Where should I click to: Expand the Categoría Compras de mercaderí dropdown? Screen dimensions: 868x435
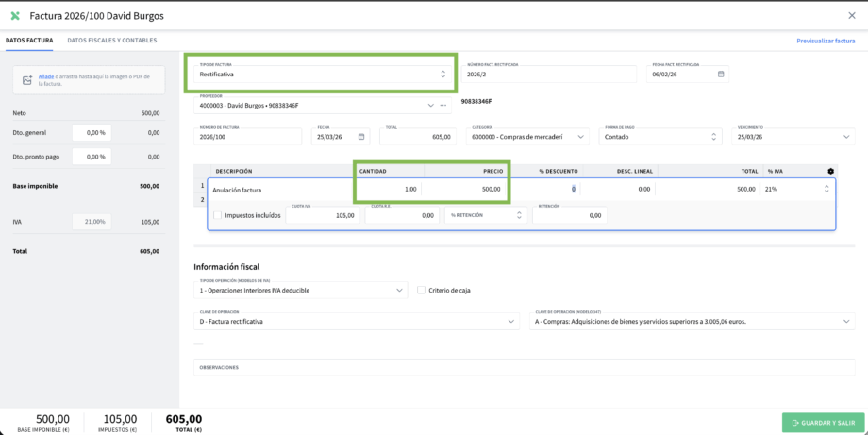point(580,137)
